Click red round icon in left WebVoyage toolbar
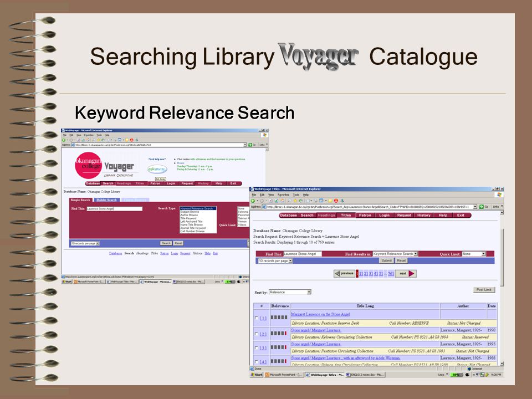 (x=132, y=140)
